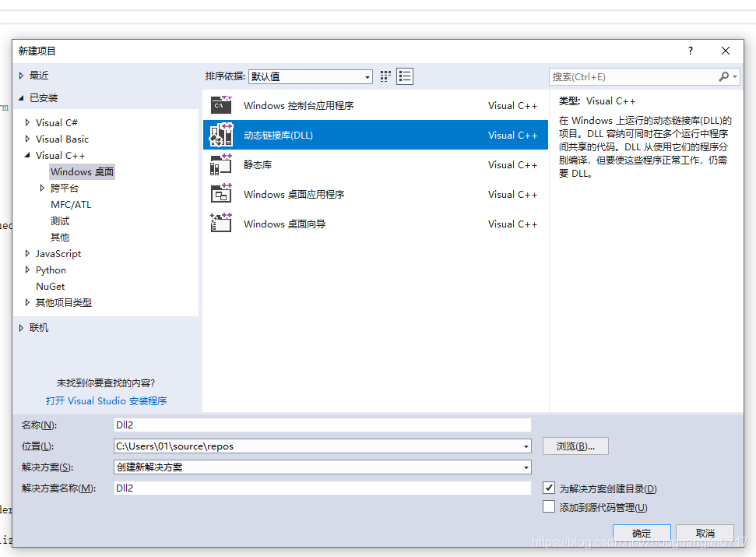Image resolution: width=756 pixels, height=557 pixels.
Task: Collapse the 已安装 section
Action: 21,98
